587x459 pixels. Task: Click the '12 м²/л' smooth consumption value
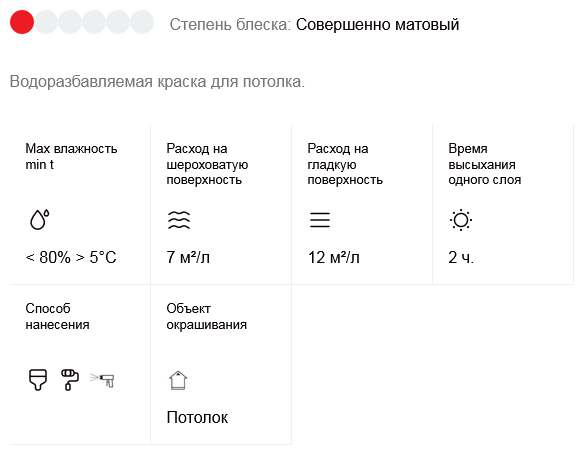334,258
